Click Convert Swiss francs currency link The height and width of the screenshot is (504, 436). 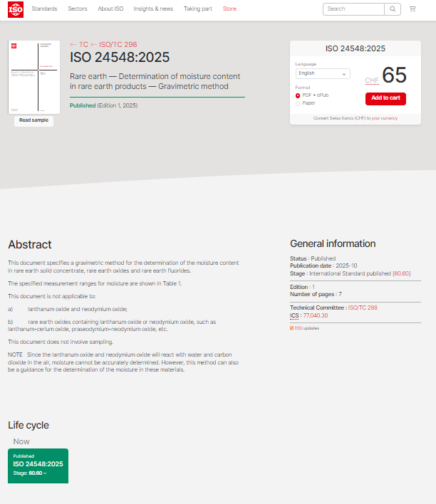[355, 118]
